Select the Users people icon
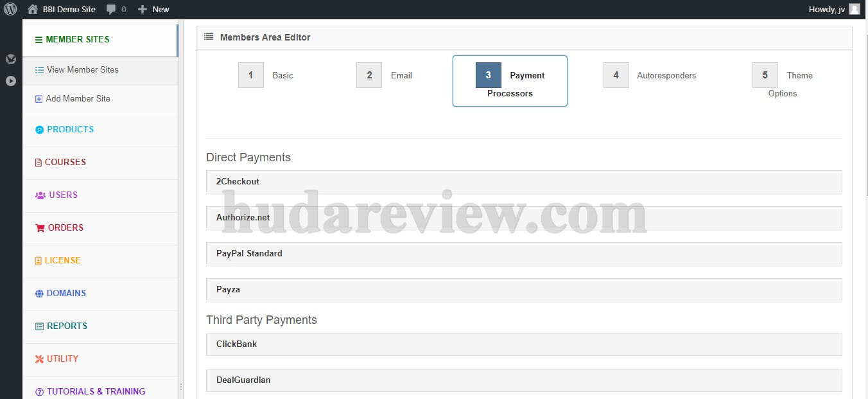This screenshot has height=399, width=868. tap(39, 195)
